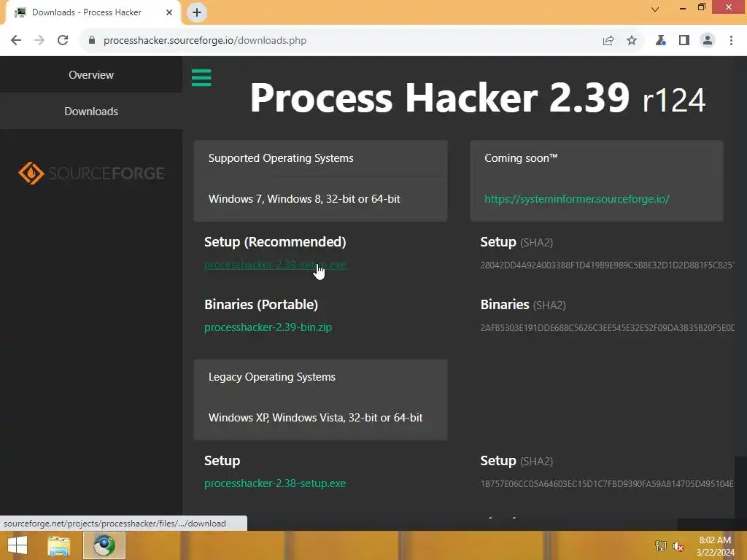Open the Chrome labs flask icon

(661, 41)
